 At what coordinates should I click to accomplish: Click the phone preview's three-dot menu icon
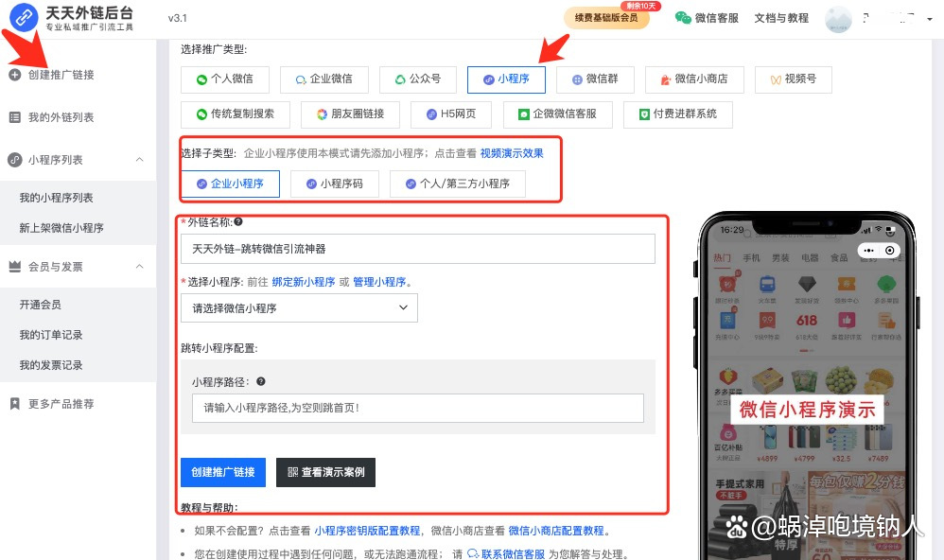(868, 250)
